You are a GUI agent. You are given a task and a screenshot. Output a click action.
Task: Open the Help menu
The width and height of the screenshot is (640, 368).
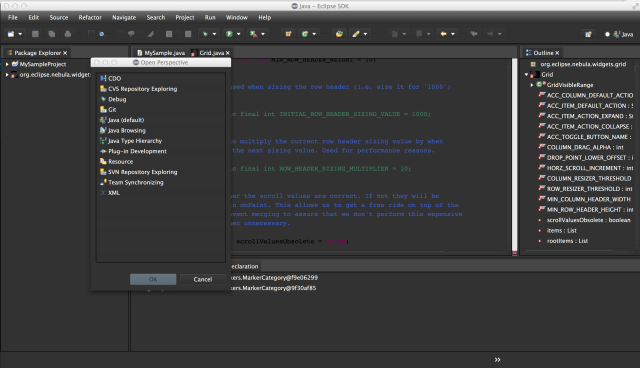click(x=264, y=18)
